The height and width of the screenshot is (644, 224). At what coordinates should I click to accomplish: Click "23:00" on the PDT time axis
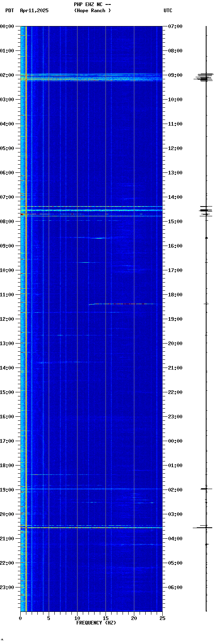pos(7,587)
